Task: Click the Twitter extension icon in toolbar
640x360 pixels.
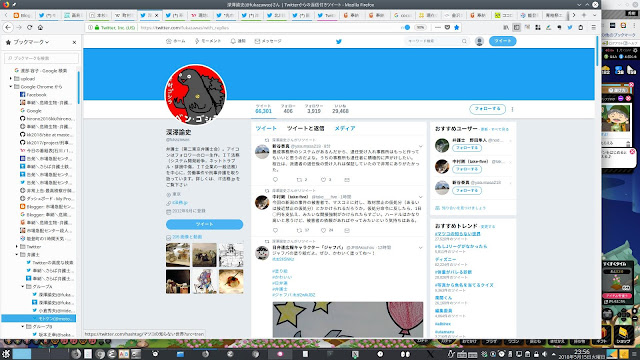Action: point(570,27)
